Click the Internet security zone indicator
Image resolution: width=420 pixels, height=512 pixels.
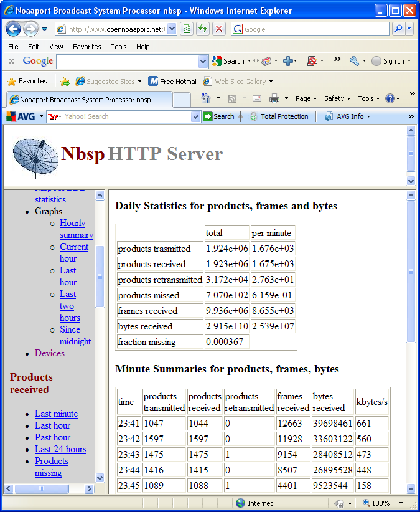tap(254, 503)
